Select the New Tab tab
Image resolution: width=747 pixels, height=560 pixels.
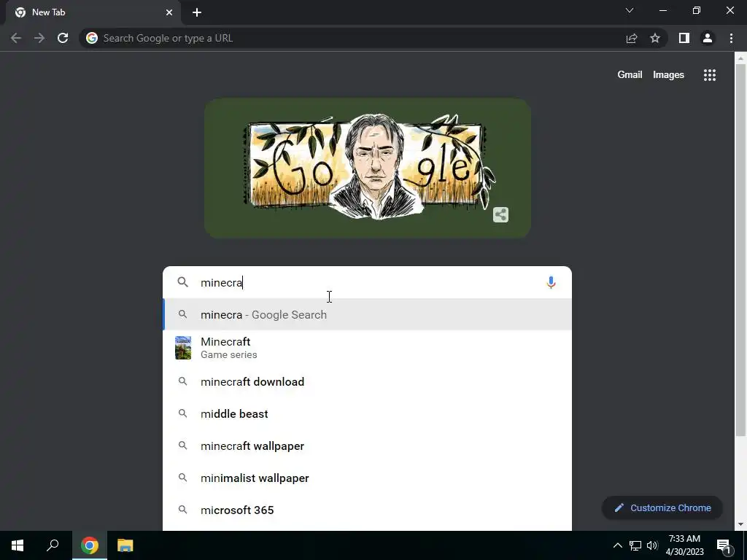click(93, 12)
